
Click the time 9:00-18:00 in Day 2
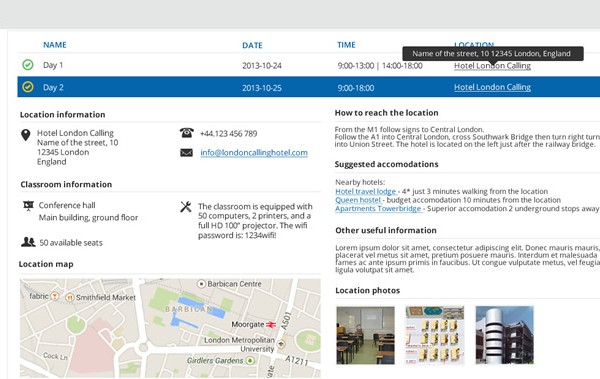(356, 88)
